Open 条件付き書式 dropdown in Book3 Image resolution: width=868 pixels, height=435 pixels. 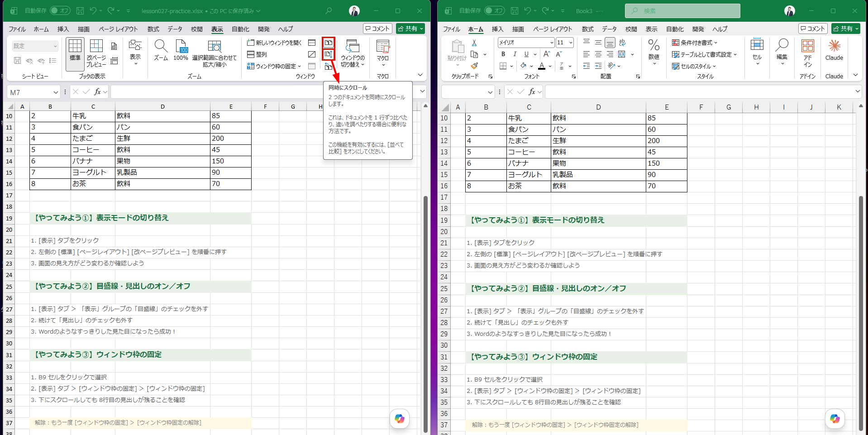point(695,43)
